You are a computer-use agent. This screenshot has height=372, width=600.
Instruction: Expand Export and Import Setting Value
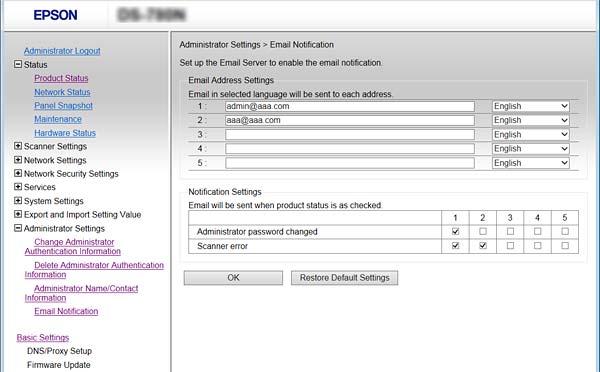18,214
